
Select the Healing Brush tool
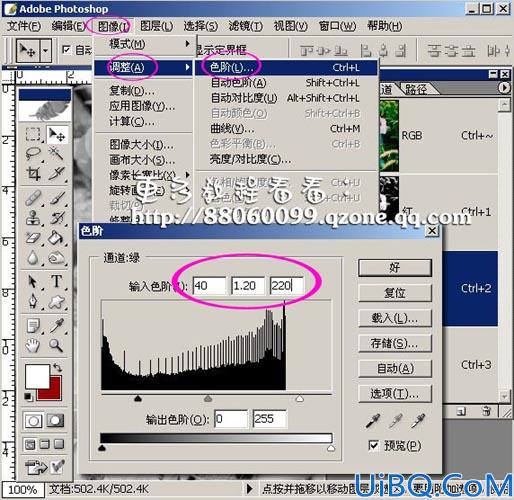click(x=33, y=198)
